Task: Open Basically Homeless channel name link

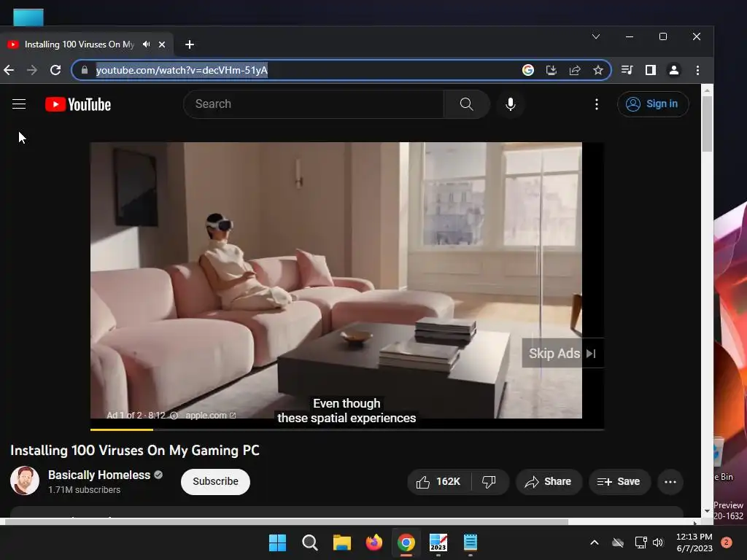Action: [x=99, y=475]
